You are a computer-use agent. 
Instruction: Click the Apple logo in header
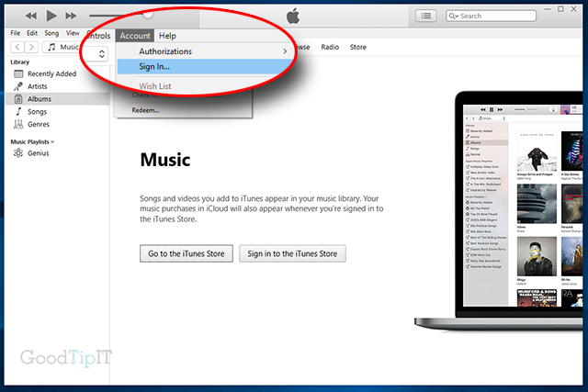[x=293, y=17]
